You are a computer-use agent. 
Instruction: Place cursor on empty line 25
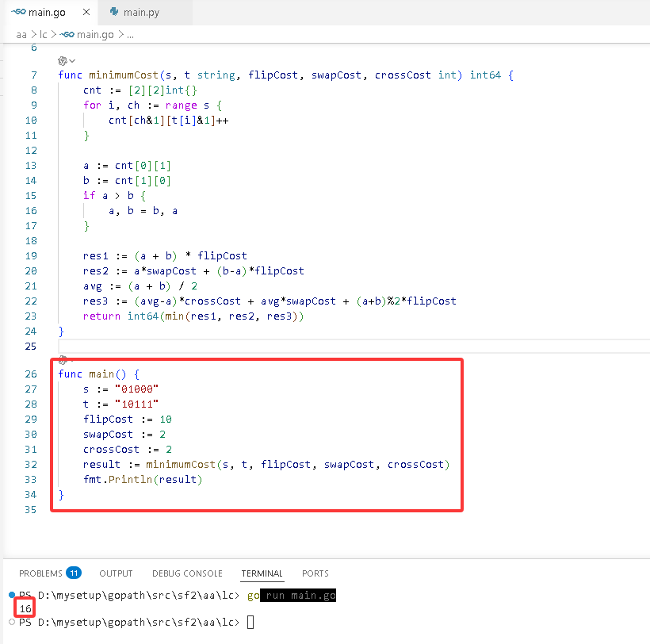point(353,347)
